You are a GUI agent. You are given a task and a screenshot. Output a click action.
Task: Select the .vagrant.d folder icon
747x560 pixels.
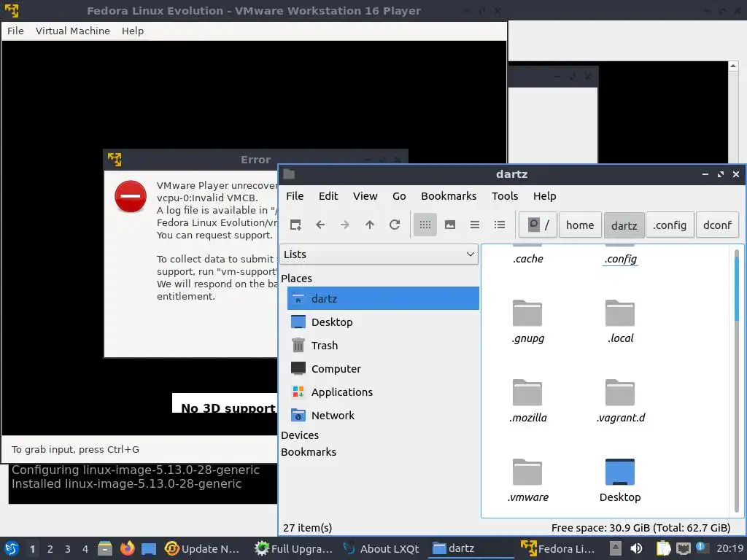620,393
